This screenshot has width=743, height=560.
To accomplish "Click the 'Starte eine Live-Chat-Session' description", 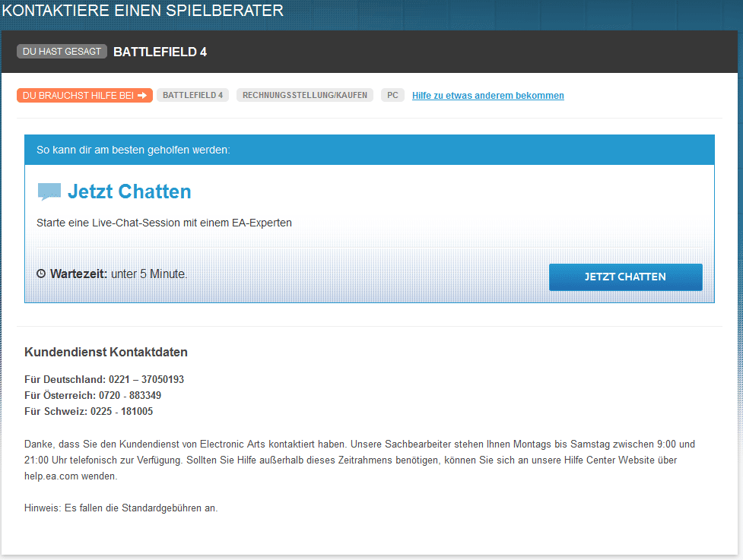I will 164,223.
